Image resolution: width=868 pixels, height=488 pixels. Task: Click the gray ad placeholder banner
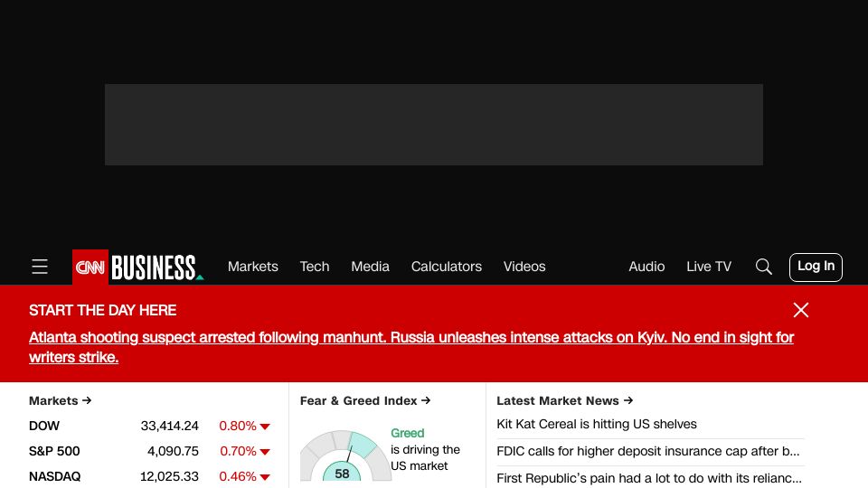[434, 125]
